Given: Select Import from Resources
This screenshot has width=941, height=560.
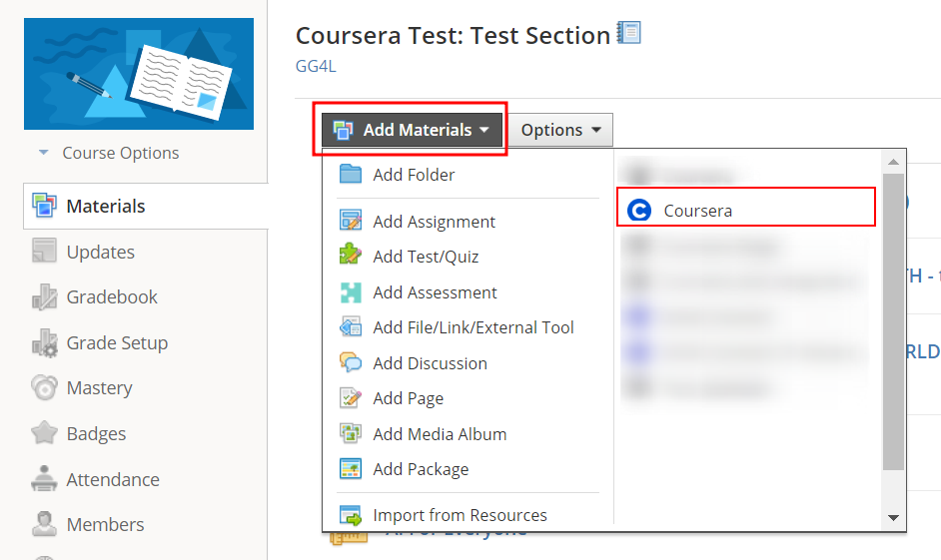Looking at the screenshot, I should tap(460, 515).
